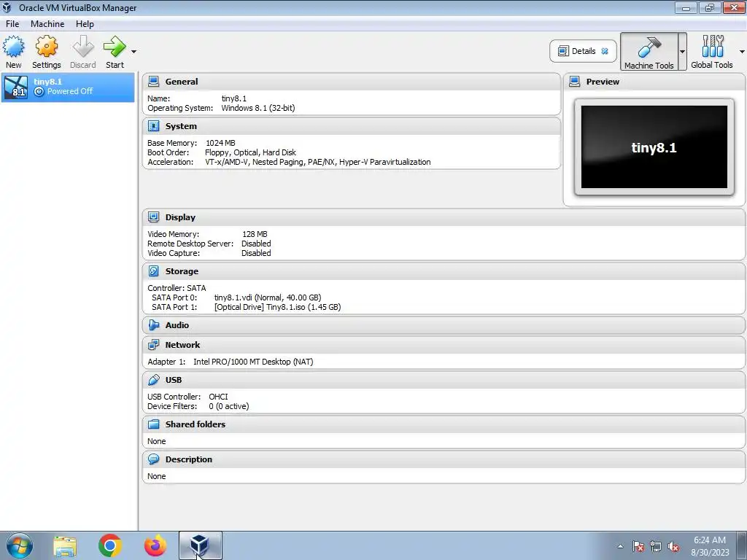Click the Tiny8.1.iso optical drive entry
The width and height of the screenshot is (747, 560).
tap(278, 307)
